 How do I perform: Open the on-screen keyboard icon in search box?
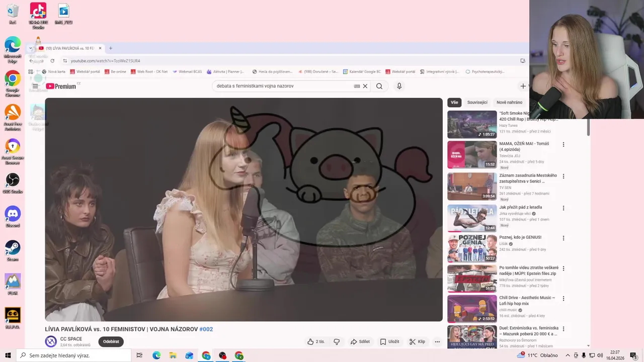point(357,86)
